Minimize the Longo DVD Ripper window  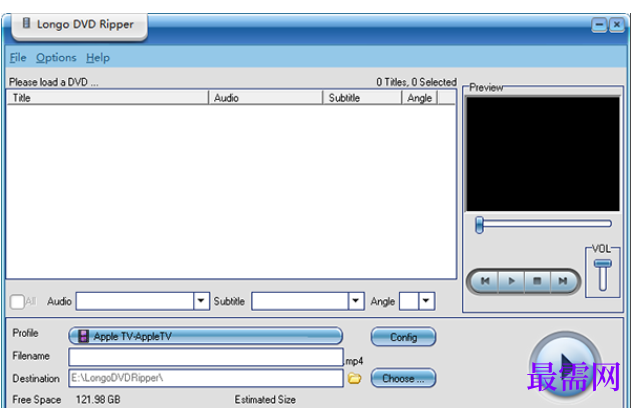[x=599, y=25]
